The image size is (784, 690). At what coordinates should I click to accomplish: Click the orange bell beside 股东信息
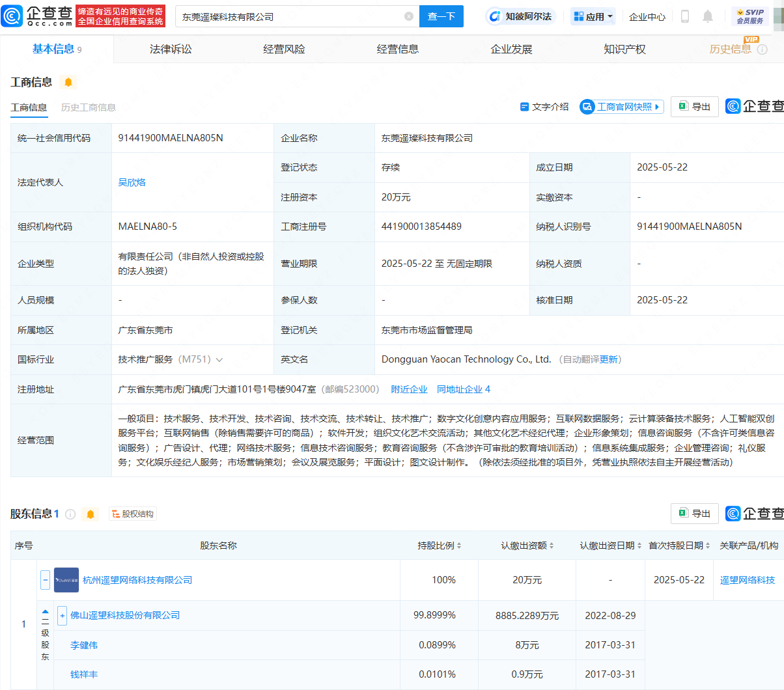[x=91, y=514]
